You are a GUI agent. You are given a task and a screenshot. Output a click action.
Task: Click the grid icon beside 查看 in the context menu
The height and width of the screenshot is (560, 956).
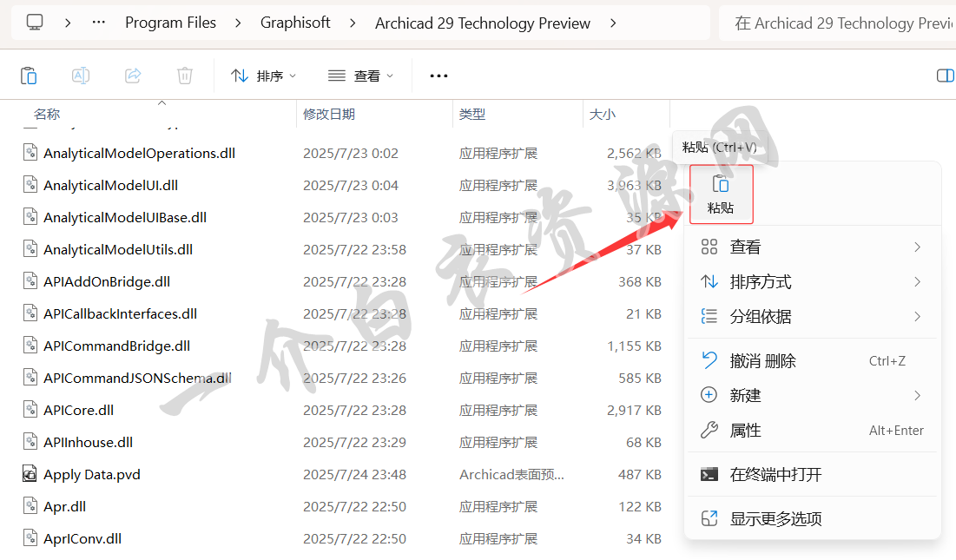pyautogui.click(x=709, y=247)
